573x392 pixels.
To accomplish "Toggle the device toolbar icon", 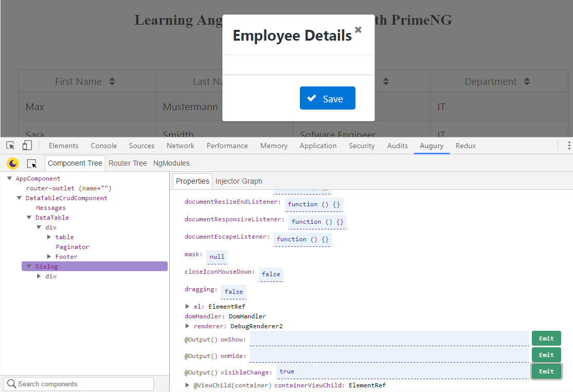I will click(x=27, y=146).
